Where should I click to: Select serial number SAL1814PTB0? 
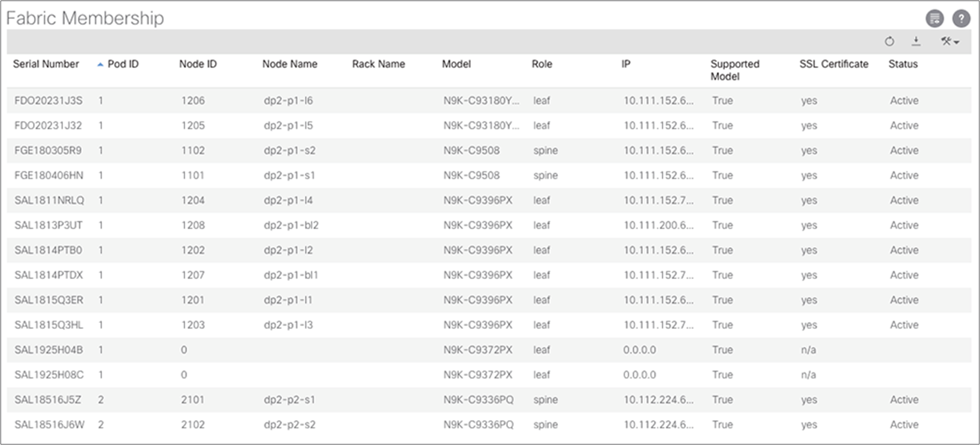pos(48,250)
